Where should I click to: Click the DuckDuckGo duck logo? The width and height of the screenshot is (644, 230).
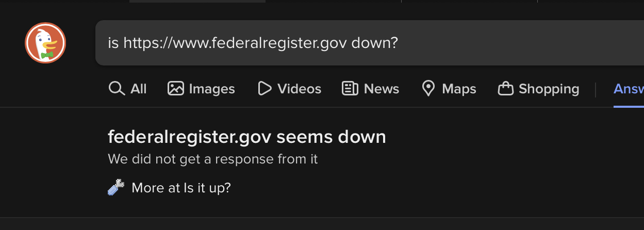pyautogui.click(x=45, y=43)
